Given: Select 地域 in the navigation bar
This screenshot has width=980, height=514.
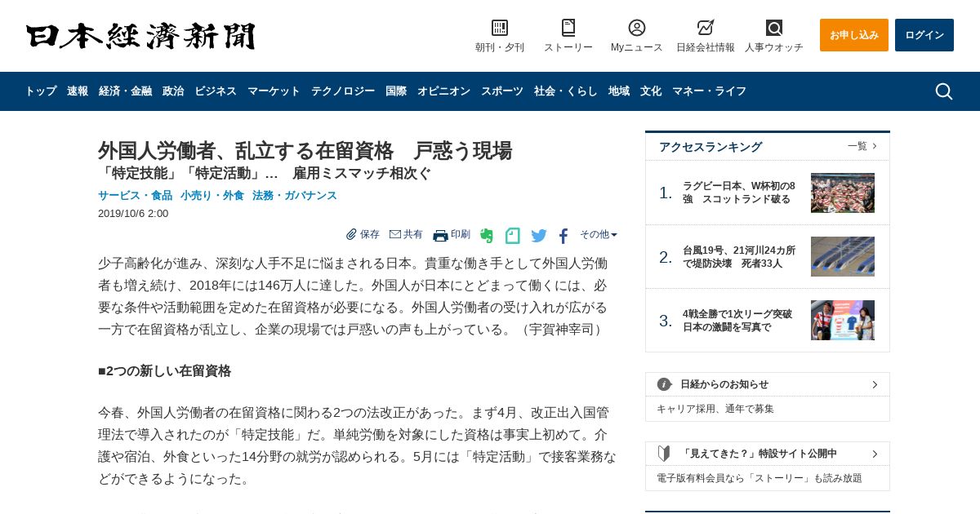Looking at the screenshot, I should pos(619,91).
